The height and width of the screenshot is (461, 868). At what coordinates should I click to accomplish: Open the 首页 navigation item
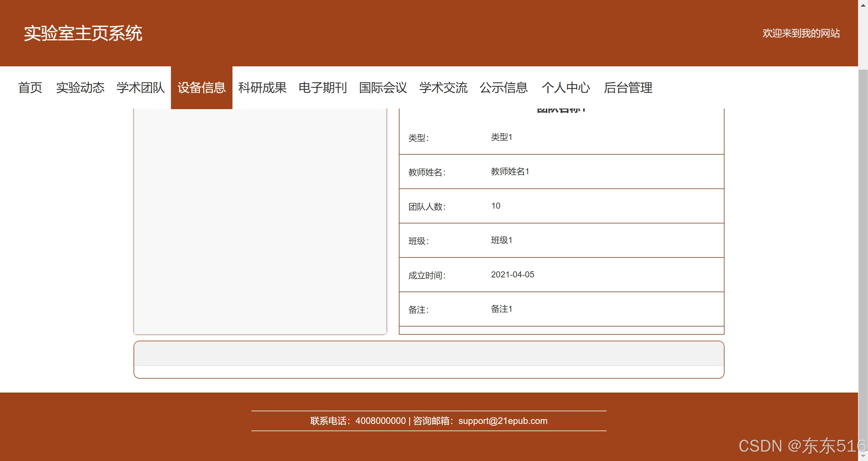30,88
